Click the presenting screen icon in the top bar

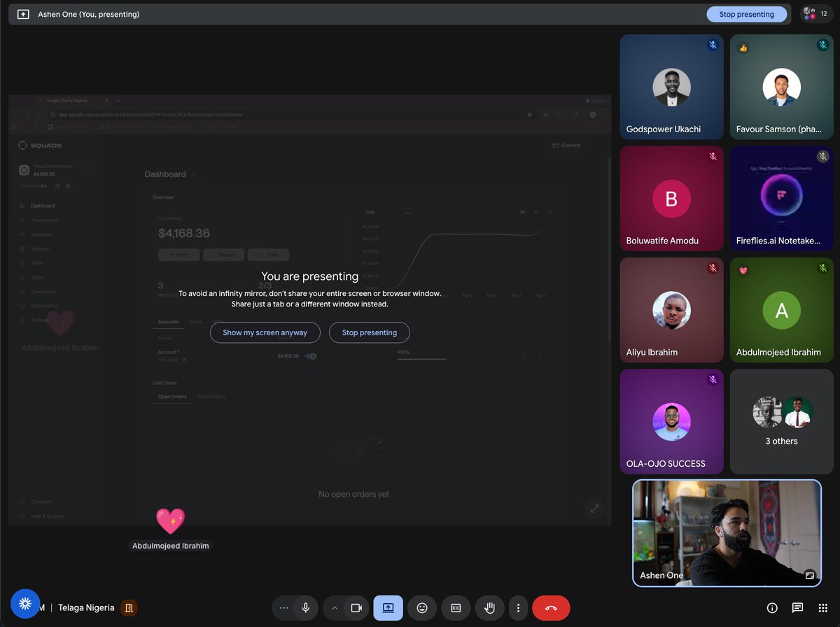23,14
